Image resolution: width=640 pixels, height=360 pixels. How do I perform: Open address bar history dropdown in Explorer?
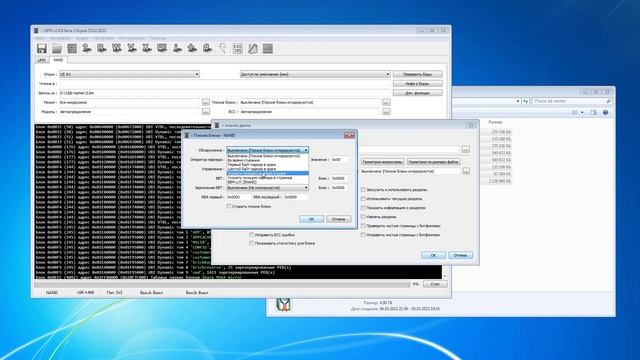click(518, 101)
